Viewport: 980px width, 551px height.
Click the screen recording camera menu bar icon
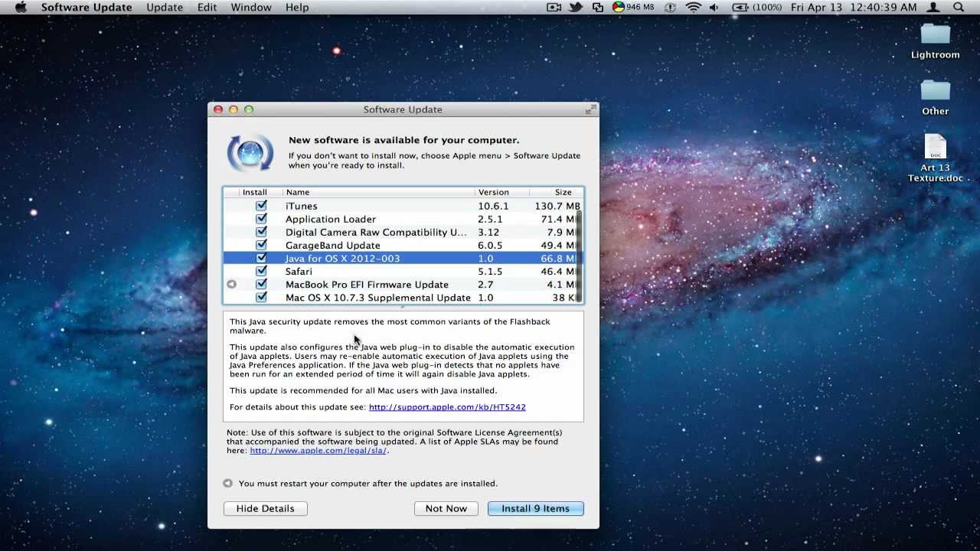tap(554, 7)
